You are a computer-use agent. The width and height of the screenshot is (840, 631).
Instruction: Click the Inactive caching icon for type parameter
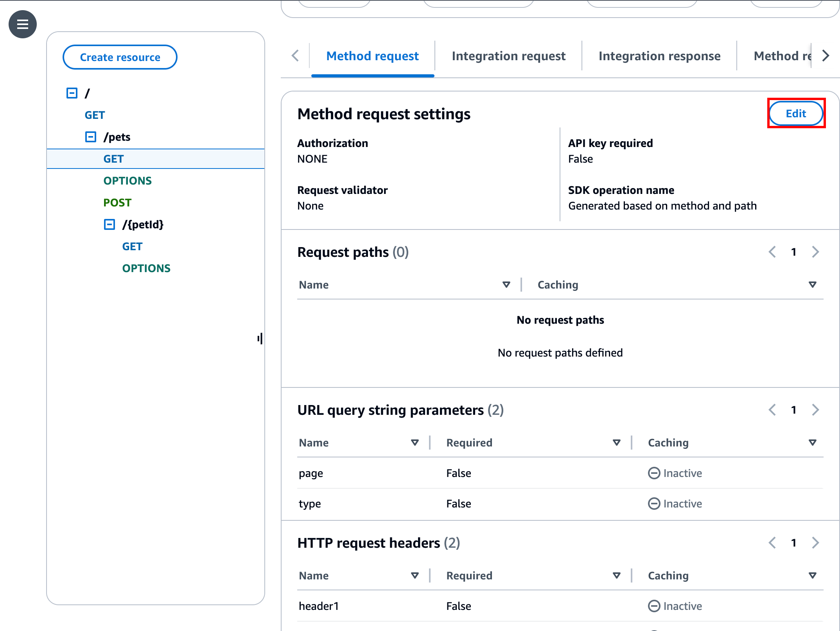(x=655, y=504)
